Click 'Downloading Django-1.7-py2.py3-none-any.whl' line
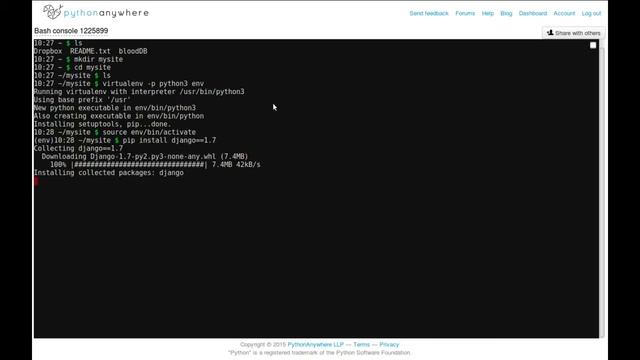Viewport: 640px width, 360px height. tap(144, 156)
